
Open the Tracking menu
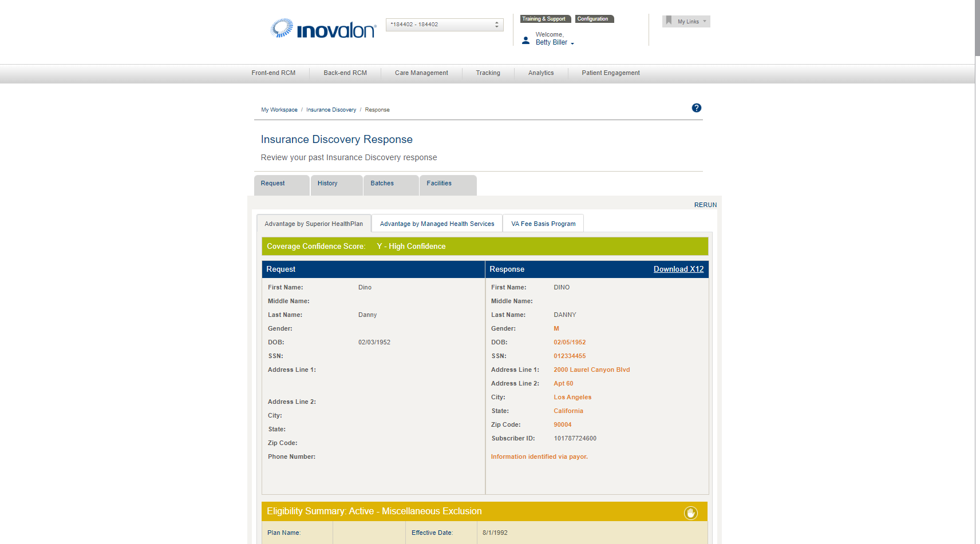click(x=488, y=73)
